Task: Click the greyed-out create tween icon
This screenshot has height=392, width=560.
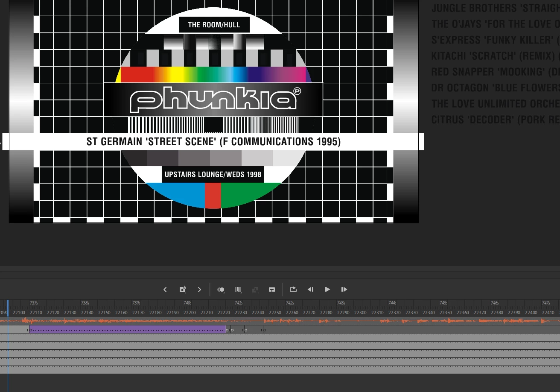Action: coord(255,290)
